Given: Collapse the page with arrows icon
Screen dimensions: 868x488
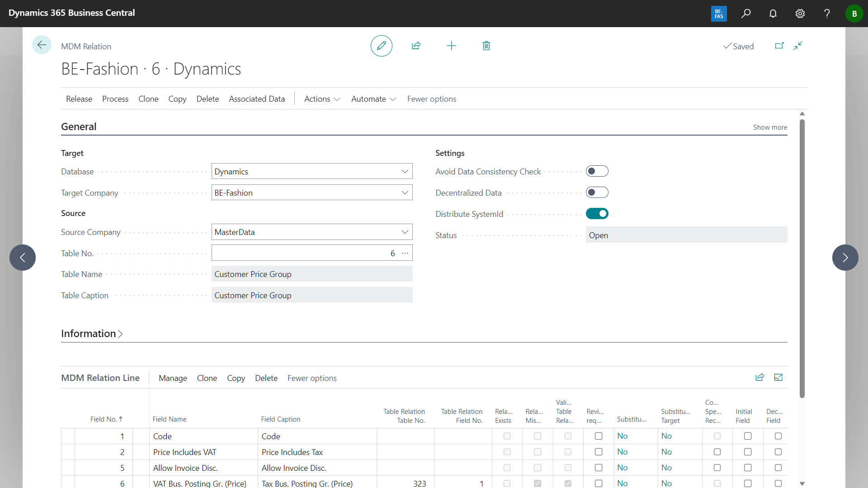Looking at the screenshot, I should coord(798,46).
